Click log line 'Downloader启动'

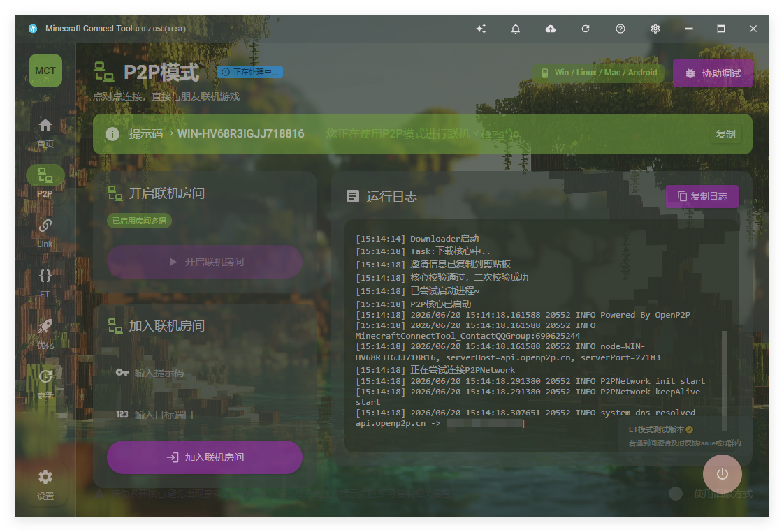click(x=417, y=239)
